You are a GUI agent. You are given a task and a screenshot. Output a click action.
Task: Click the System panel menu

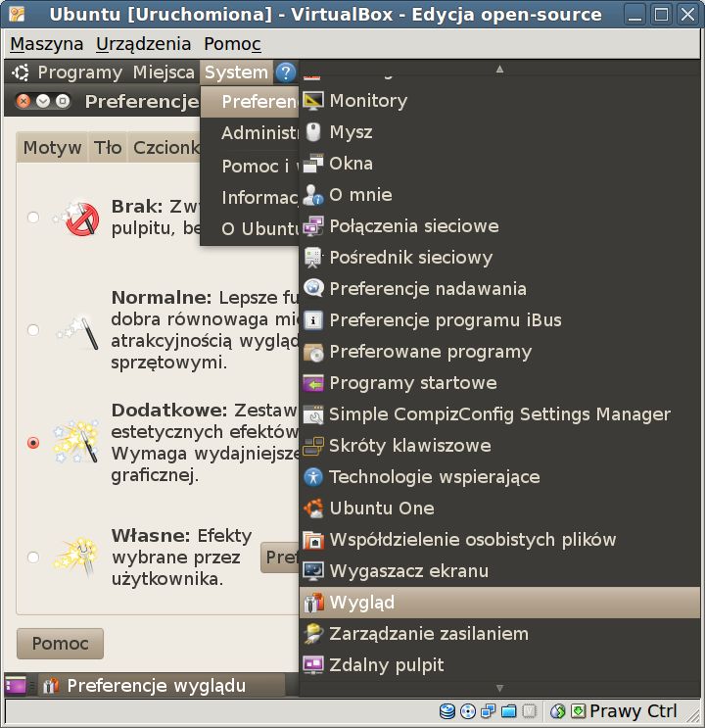(236, 73)
